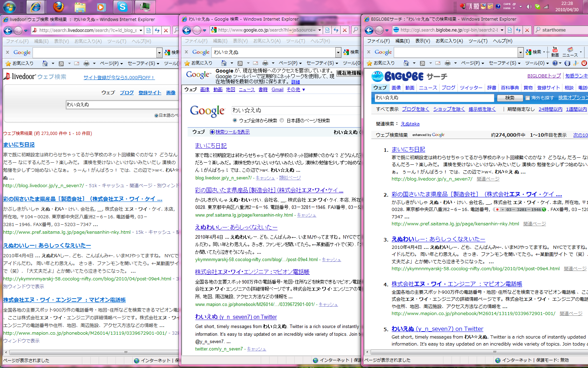This screenshot has height=368, width=588.
Task: Open わいえぬ on Twitter result in Google window
Action: point(236,317)
